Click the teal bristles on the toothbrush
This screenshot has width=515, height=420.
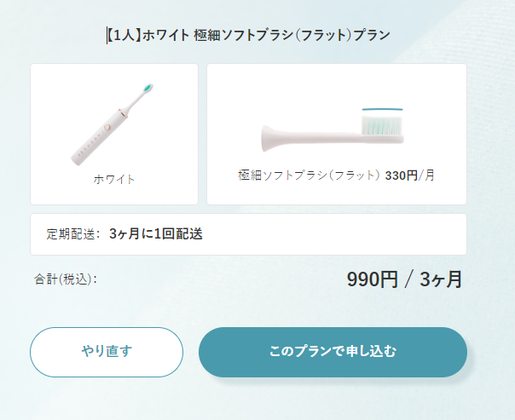pos(148,88)
